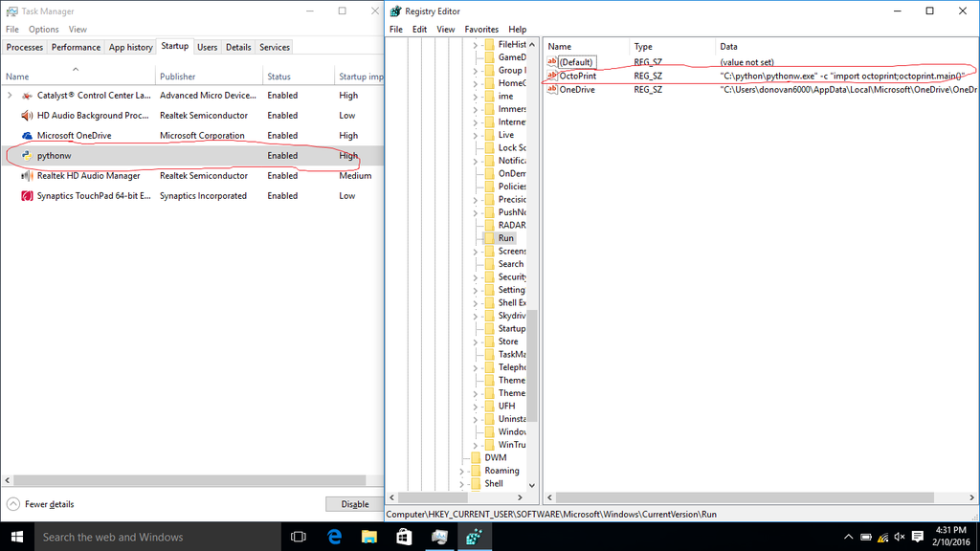Sort startup list by Status column
Screen dimensions: 980x551
point(299,77)
